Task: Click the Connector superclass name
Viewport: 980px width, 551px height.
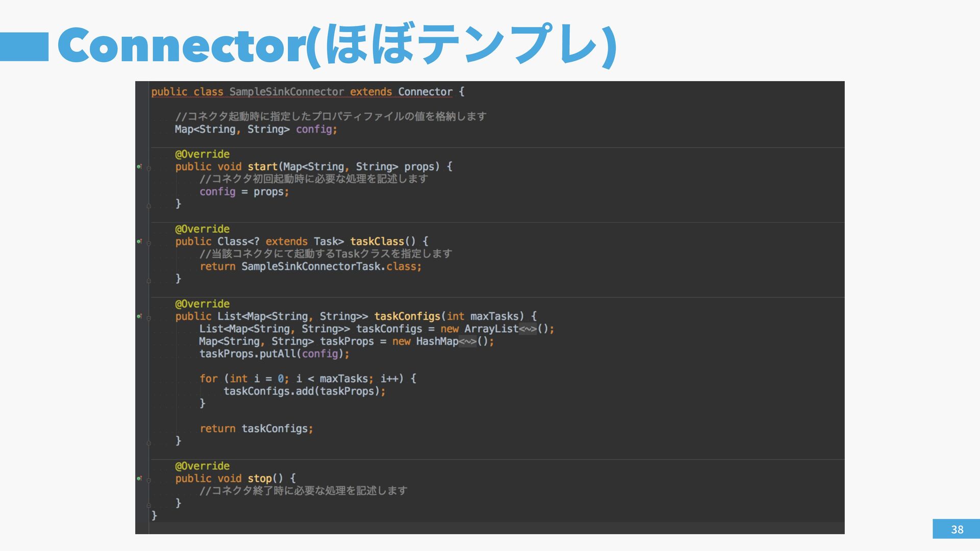Action: point(425,92)
